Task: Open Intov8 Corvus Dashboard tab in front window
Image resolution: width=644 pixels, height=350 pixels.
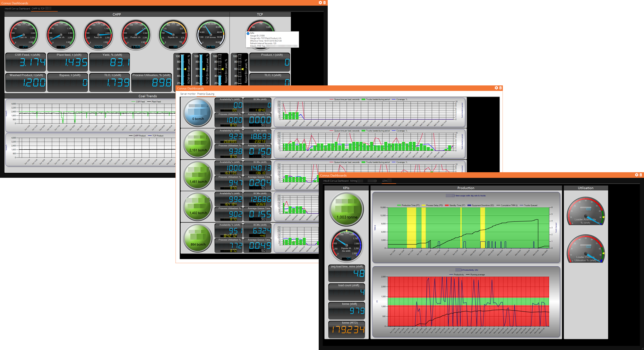Action: pos(336,181)
